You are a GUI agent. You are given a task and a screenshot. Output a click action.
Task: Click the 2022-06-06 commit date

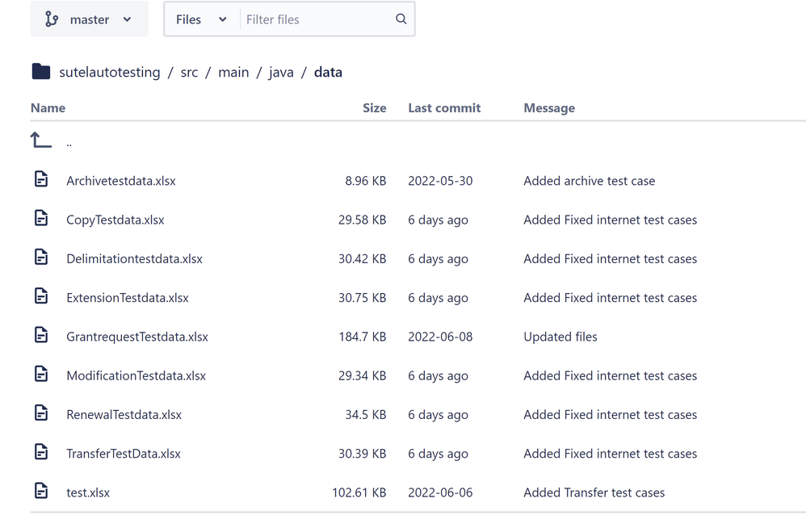click(x=440, y=493)
